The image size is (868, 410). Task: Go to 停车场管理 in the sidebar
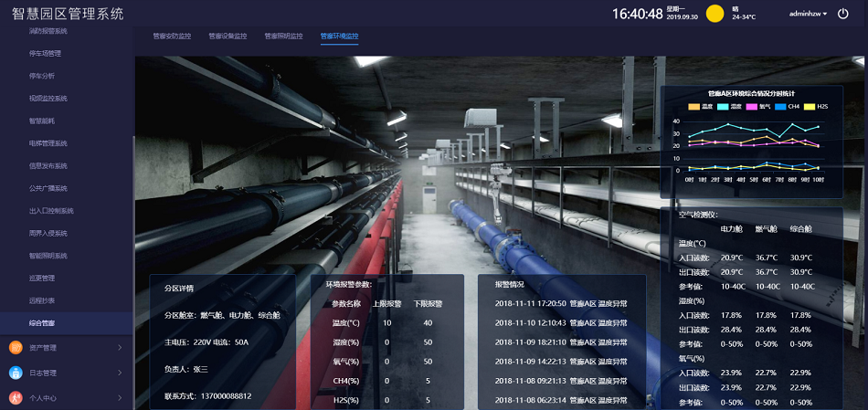point(45,53)
